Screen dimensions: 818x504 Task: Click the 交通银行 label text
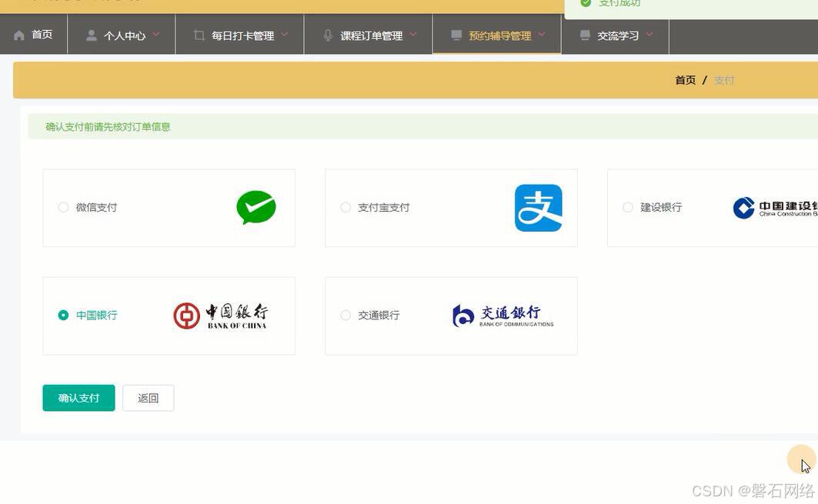tap(379, 315)
